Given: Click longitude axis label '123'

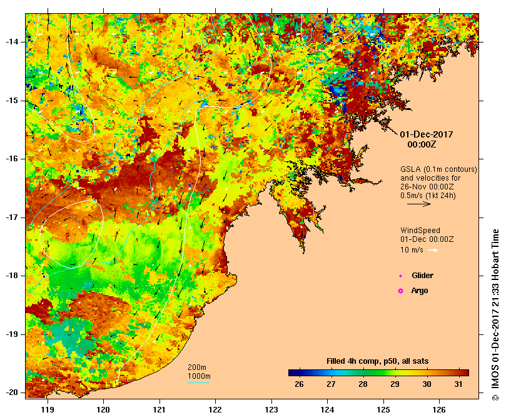Looking at the screenshot, I should pos(271,409).
